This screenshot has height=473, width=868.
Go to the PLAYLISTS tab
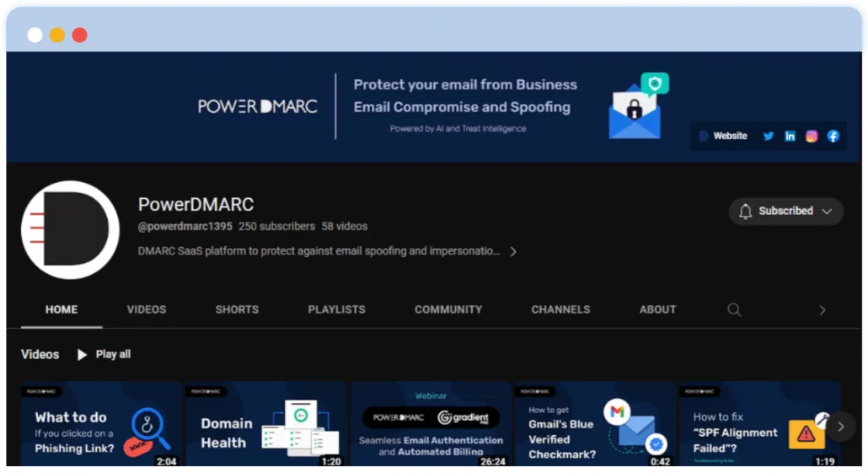click(x=336, y=309)
